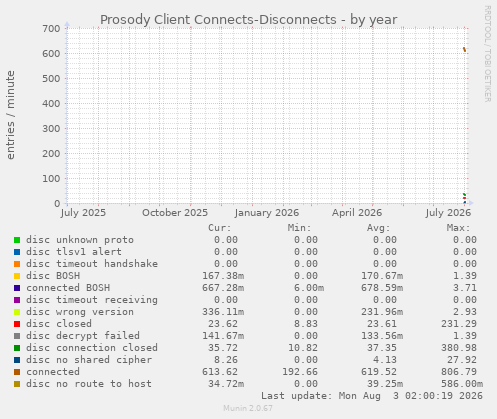
Task: Click the 'disc unknown proto' legend label
Action: pyautogui.click(x=80, y=240)
